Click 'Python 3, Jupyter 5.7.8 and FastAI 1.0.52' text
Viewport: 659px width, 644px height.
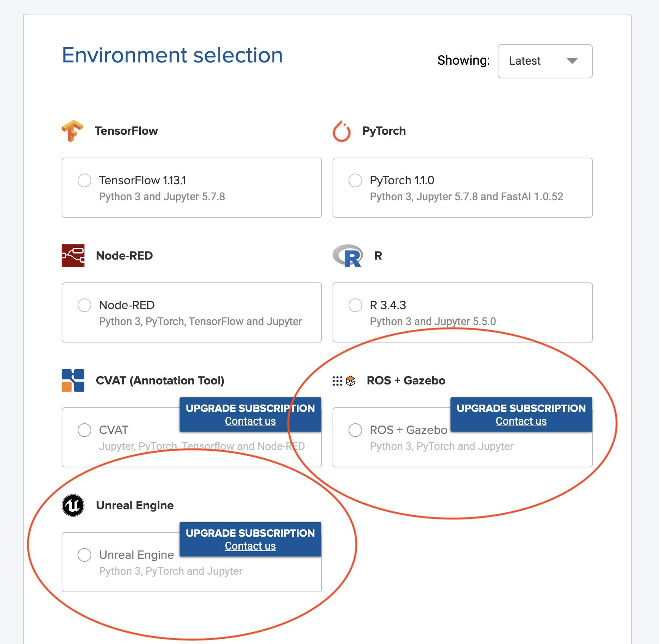466,197
